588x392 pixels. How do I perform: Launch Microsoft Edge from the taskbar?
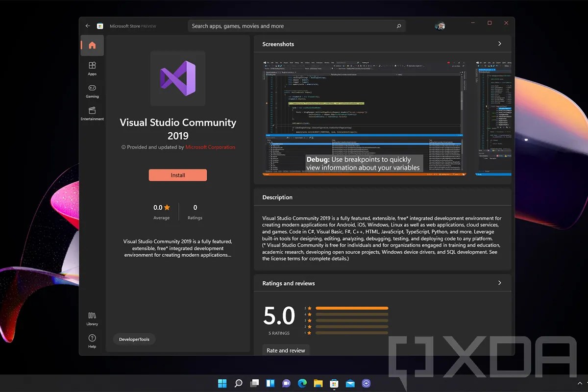click(302, 383)
